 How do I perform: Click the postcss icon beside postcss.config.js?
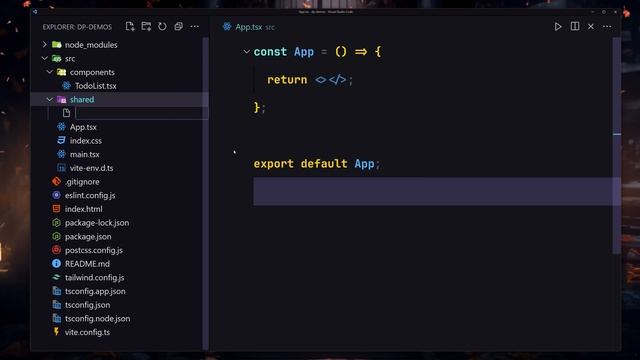(x=56, y=250)
